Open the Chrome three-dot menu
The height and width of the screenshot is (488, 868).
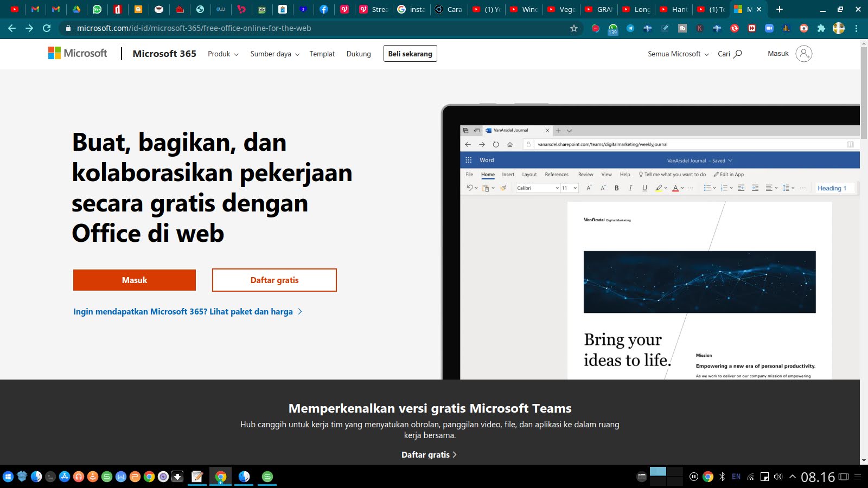(856, 28)
